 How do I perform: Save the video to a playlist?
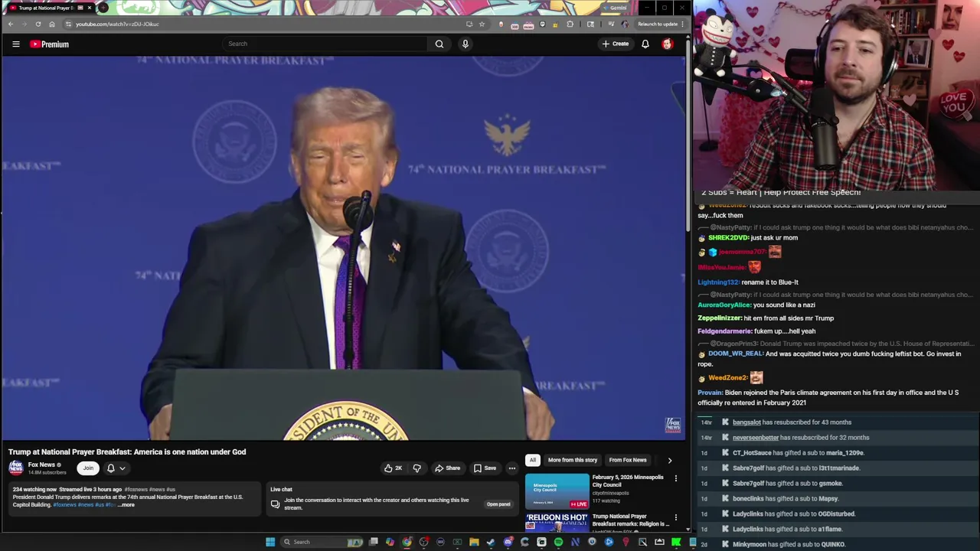pyautogui.click(x=485, y=468)
